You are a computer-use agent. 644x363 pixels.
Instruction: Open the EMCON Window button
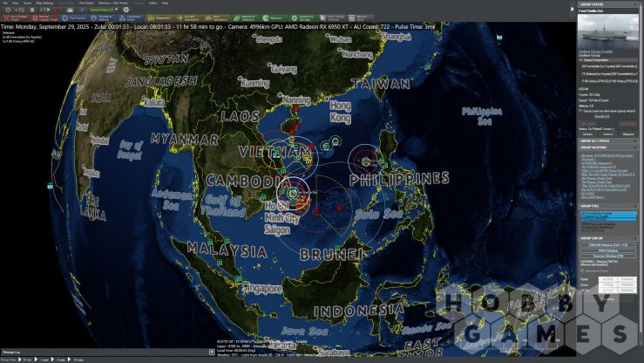click(x=608, y=245)
